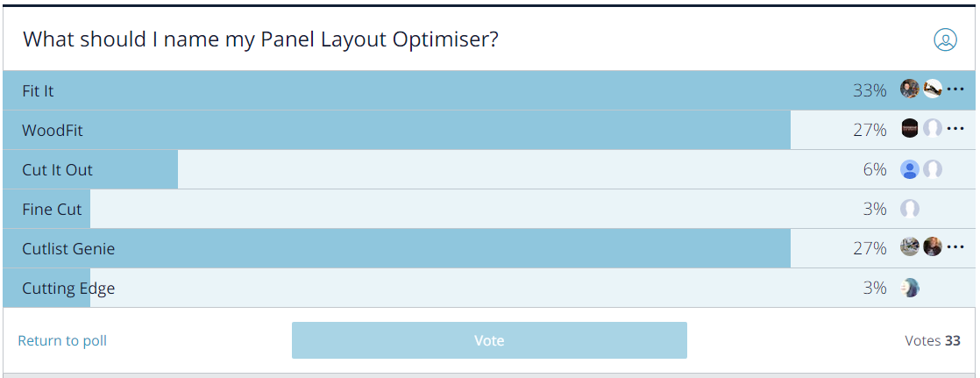This screenshot has height=378, width=980.
Task: Click the voter avatar on Fine Cut
Action: pos(910,209)
